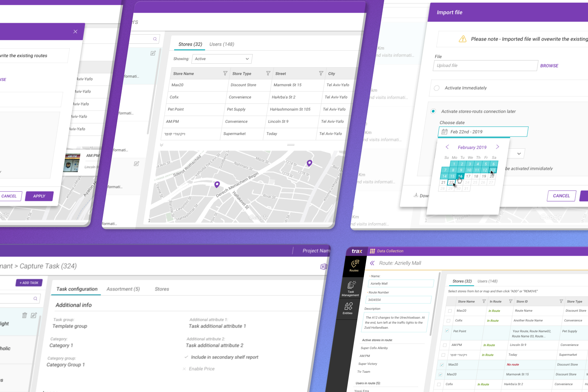
Task: Select the Activate Immediately radio option
Action: [436, 88]
